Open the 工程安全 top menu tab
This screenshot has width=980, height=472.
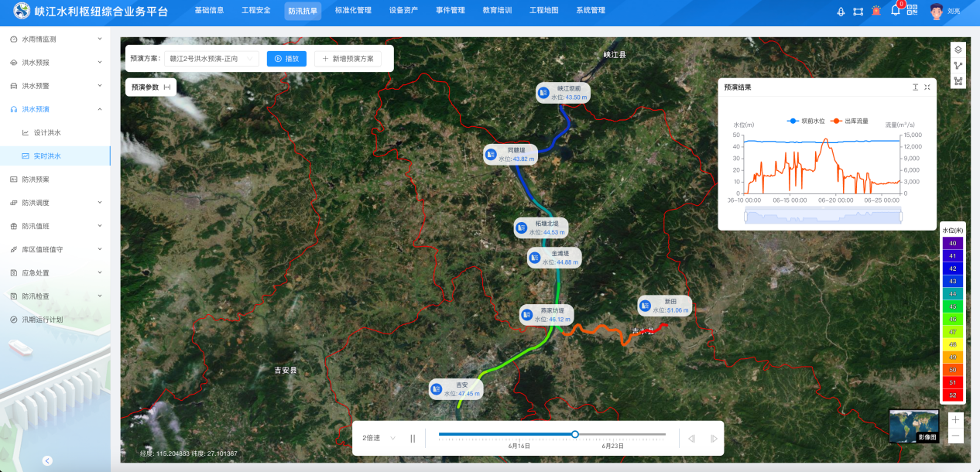(x=255, y=11)
